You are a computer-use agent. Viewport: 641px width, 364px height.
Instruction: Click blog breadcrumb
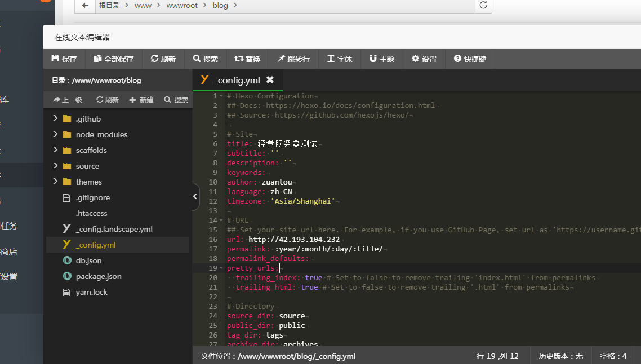click(220, 5)
